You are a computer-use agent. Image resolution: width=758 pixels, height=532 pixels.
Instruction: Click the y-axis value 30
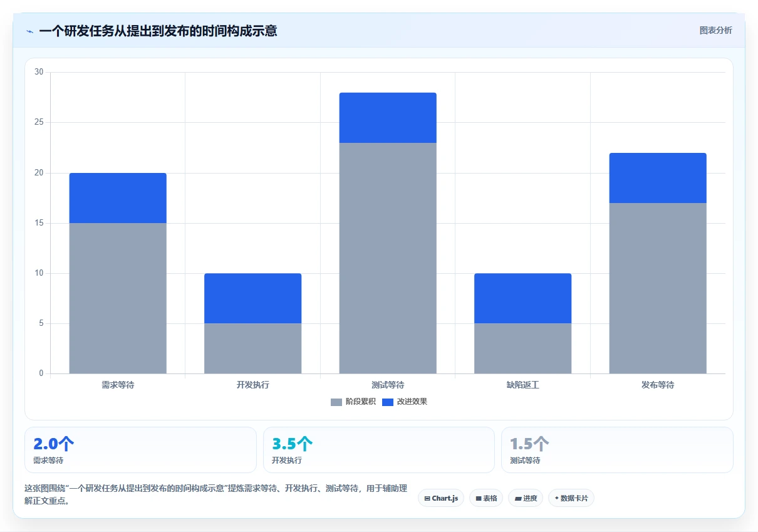click(39, 72)
